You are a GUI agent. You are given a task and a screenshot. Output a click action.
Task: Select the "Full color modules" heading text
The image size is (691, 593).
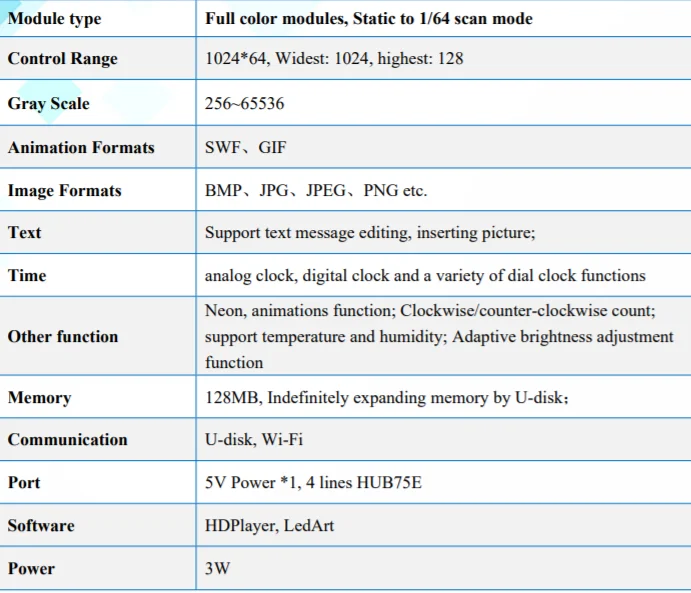pyautogui.click(x=368, y=19)
